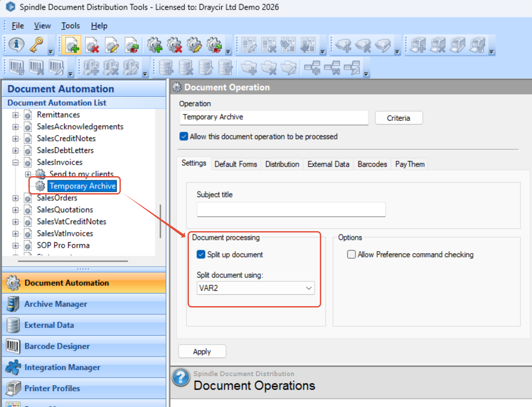Click the edit barcode toolbar icon
Screen dimensions: 532x407
[56, 67]
